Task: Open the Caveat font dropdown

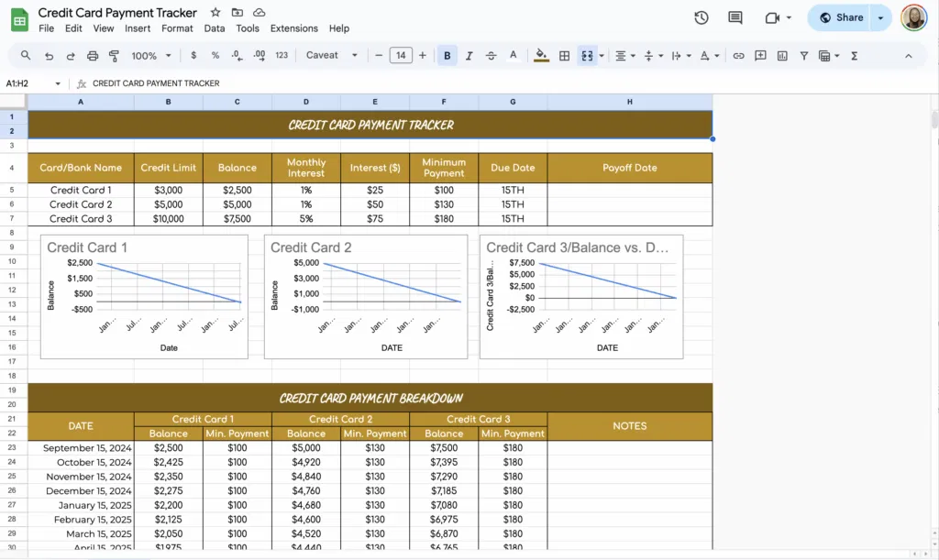Action: 328,55
